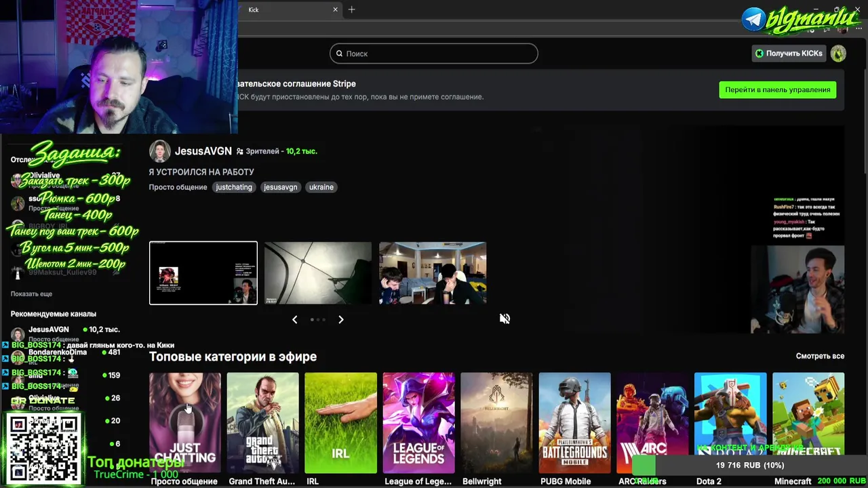868x488 pixels.
Task: Select the Kick browser tab
Action: point(290,9)
